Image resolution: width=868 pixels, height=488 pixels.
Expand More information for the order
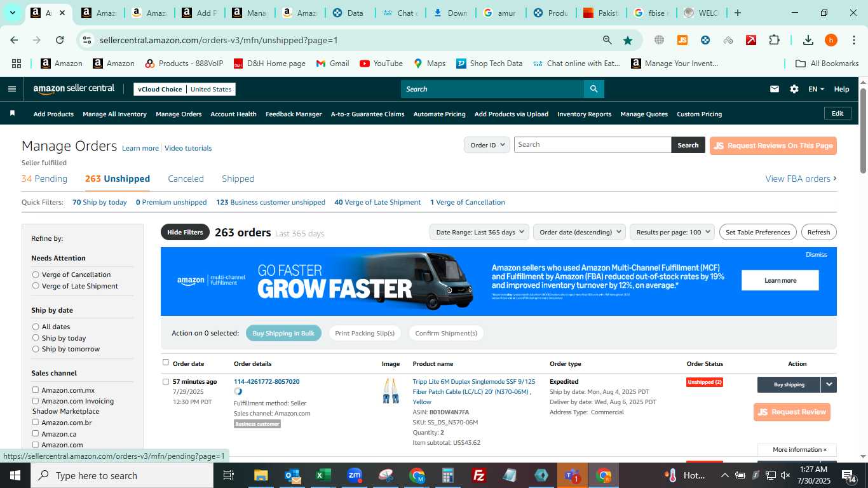coord(799,450)
